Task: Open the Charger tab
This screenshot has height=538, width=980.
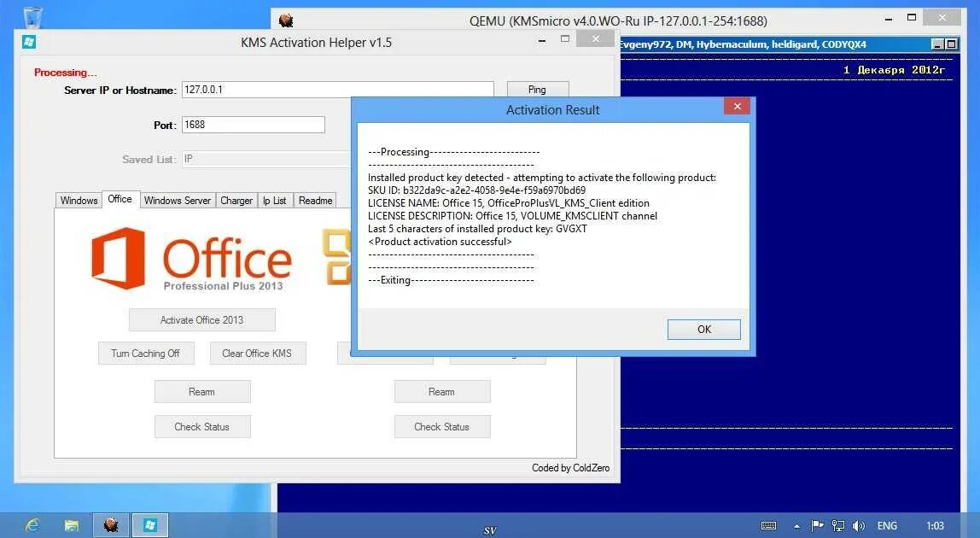Action: click(236, 200)
